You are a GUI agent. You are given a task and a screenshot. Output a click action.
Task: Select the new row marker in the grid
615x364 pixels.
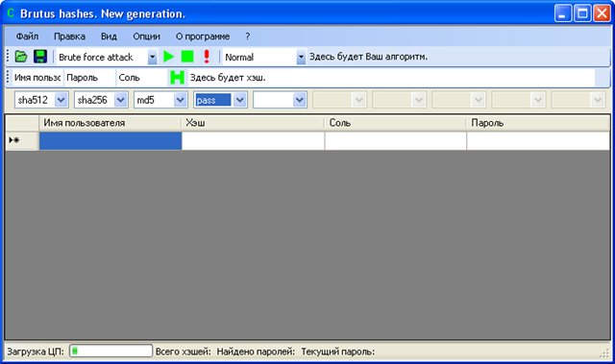click(22, 140)
